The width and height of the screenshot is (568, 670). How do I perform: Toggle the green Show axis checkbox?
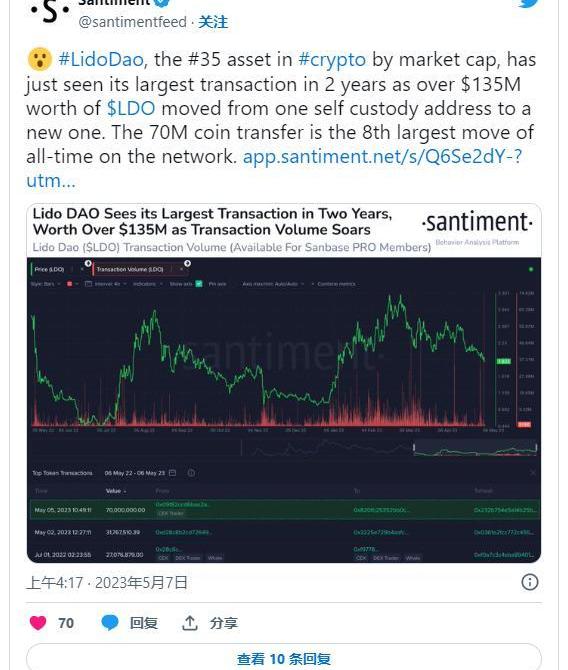click(199, 284)
